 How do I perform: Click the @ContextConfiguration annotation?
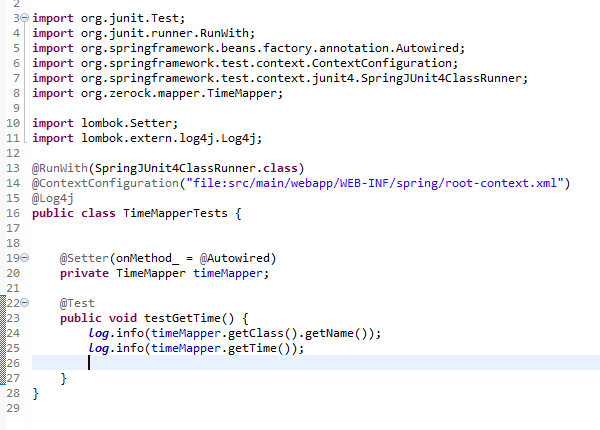pos(105,183)
